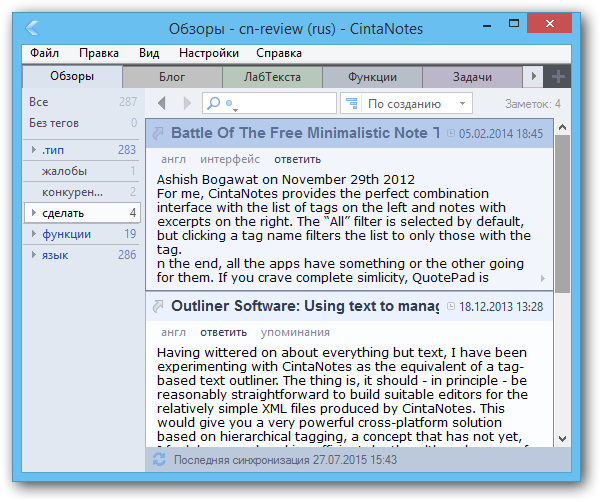This screenshot has height=502, width=601.
Task: Open the Справка menu
Action: coord(279,53)
